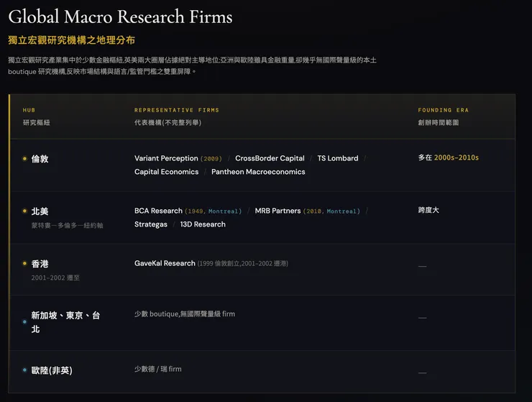Click the HUB column header
Viewport: 532px width, 402px height.
[x=29, y=110]
